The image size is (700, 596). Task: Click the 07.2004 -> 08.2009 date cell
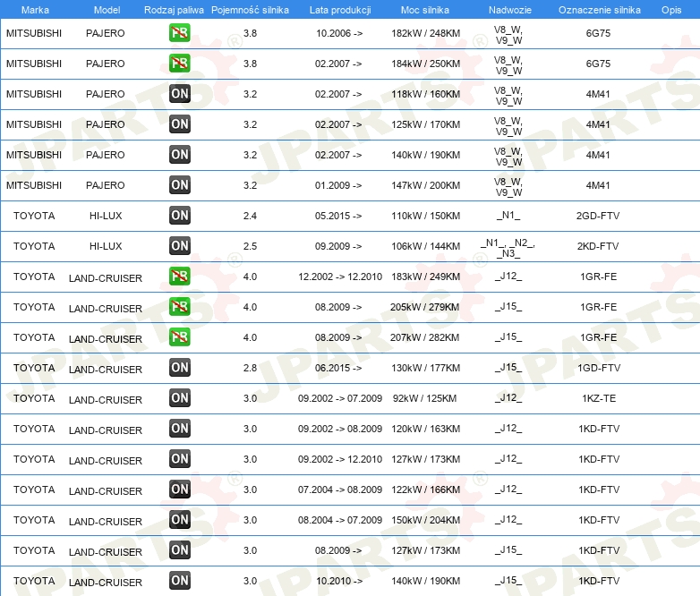coord(340,490)
